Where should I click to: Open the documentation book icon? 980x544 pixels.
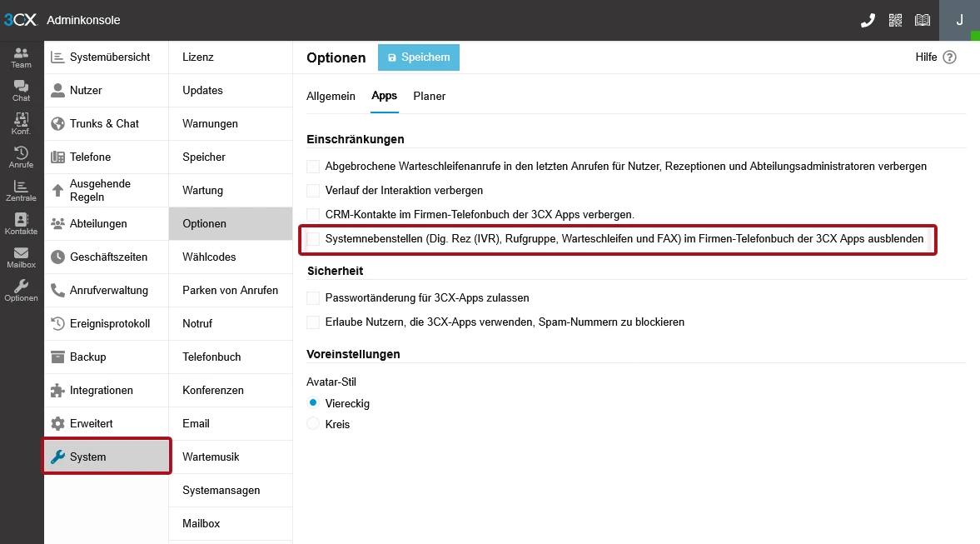coord(923,20)
